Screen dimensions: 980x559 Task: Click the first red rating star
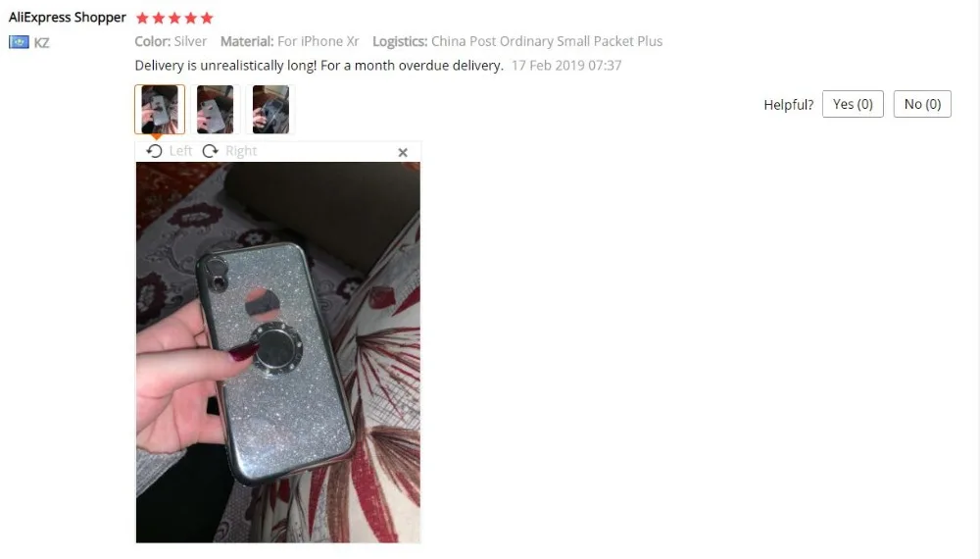point(142,18)
